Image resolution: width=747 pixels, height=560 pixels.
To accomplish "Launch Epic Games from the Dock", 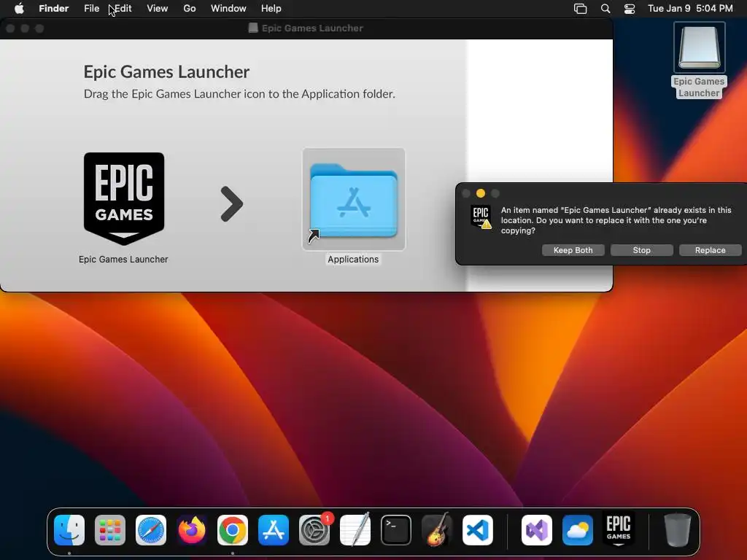I will coord(619,529).
